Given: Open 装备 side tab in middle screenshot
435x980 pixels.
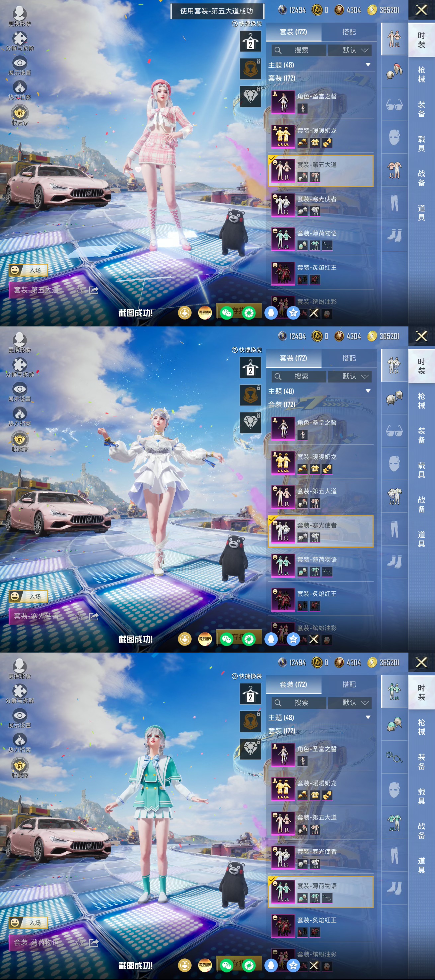Looking at the screenshot, I should tap(421, 435).
